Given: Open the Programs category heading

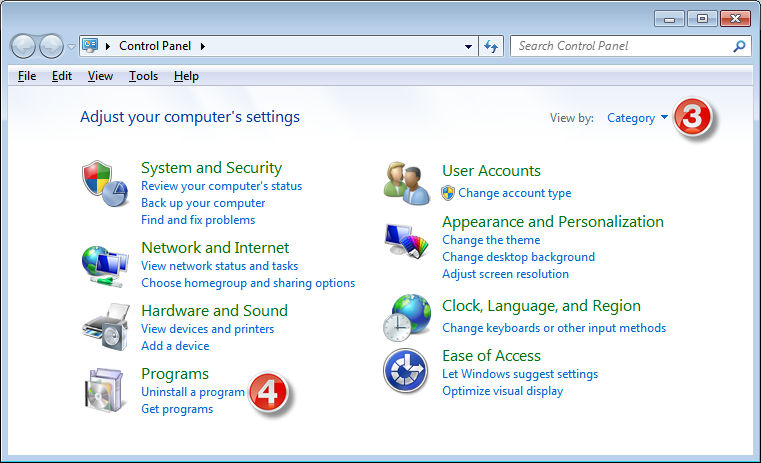Looking at the screenshot, I should click(175, 374).
